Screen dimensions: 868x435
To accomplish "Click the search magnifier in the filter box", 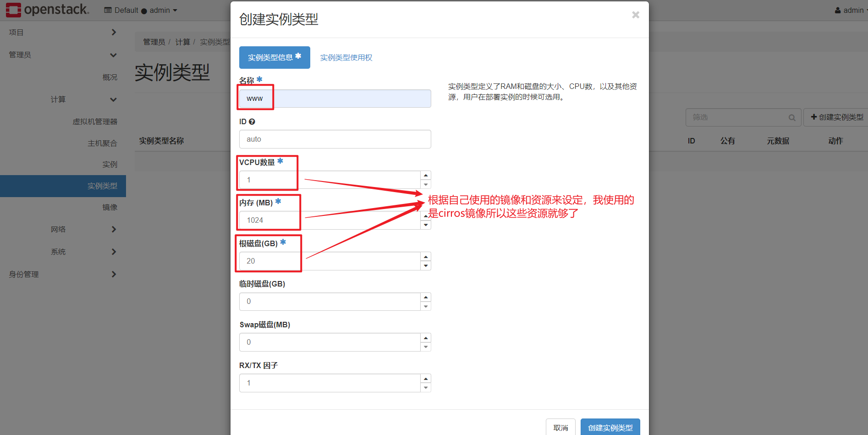I will coord(792,117).
